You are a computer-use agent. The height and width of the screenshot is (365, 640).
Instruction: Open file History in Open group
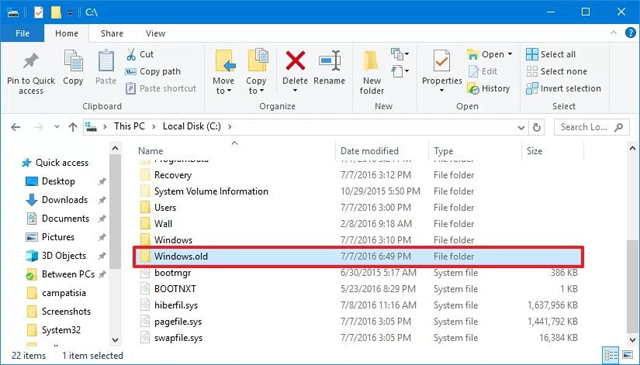click(489, 89)
